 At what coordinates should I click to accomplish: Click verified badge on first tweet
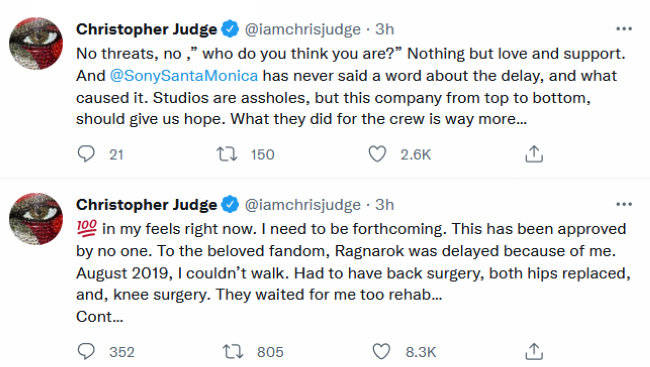(230, 29)
